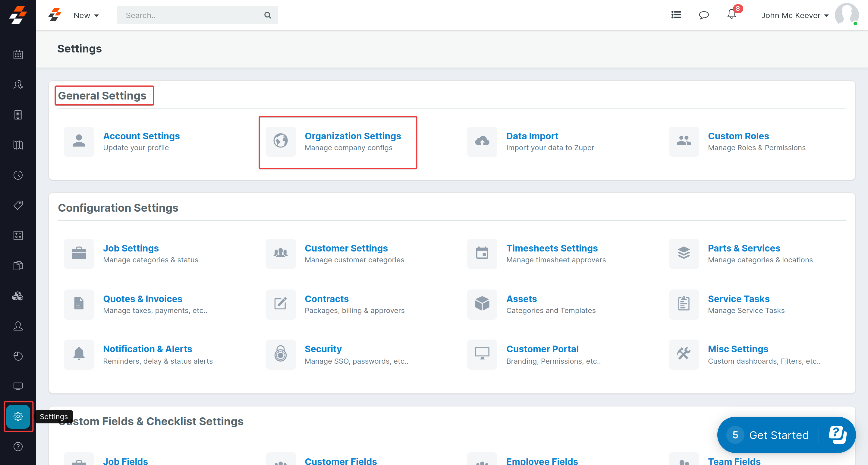This screenshot has height=465, width=868.
Task: Click the help question mark sidebar icon
Action: [x=18, y=446]
